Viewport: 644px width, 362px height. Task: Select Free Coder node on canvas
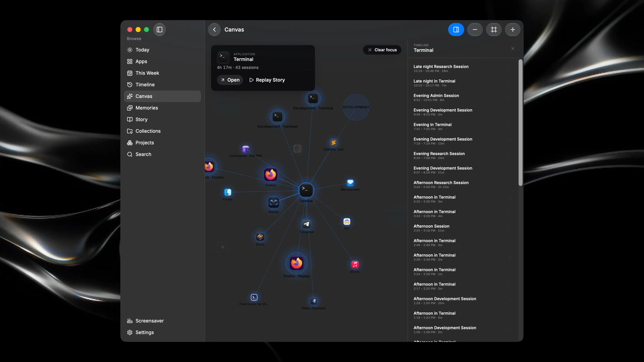(x=254, y=297)
